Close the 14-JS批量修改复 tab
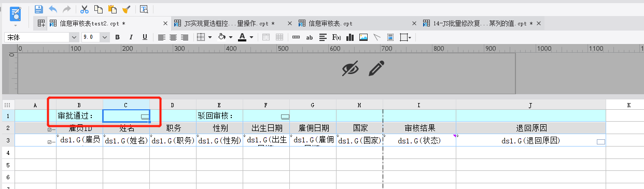Viewport: 644px width, 189px height. [539, 23]
